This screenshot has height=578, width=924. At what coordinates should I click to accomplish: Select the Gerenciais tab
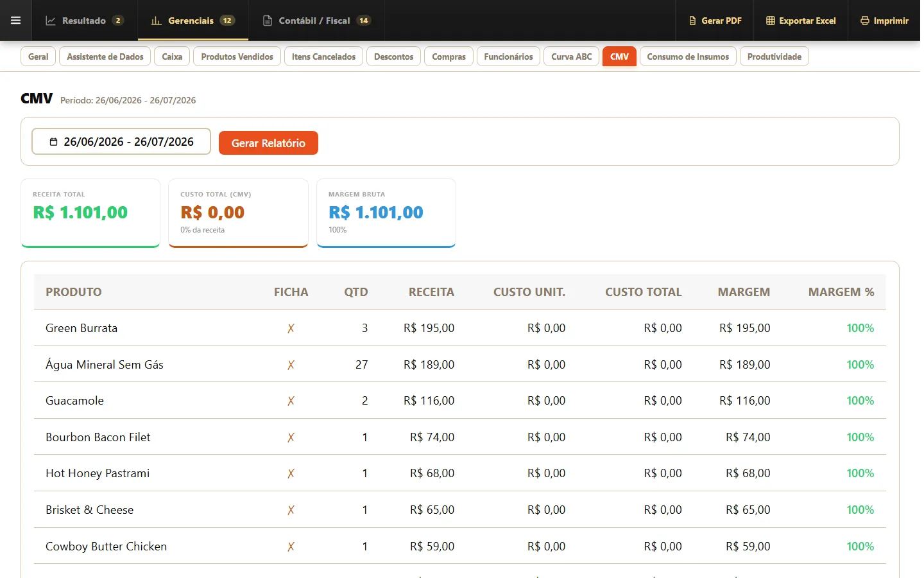[x=193, y=21]
